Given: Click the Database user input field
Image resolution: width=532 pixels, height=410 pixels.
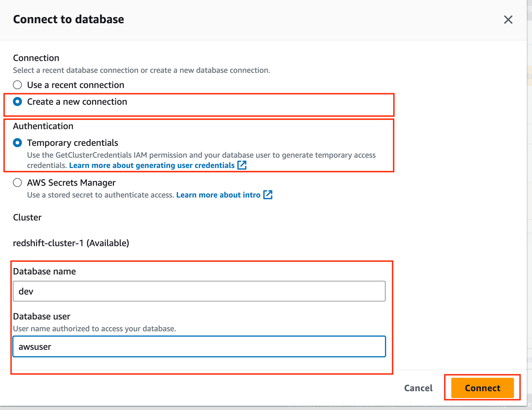Looking at the screenshot, I should coord(199,346).
